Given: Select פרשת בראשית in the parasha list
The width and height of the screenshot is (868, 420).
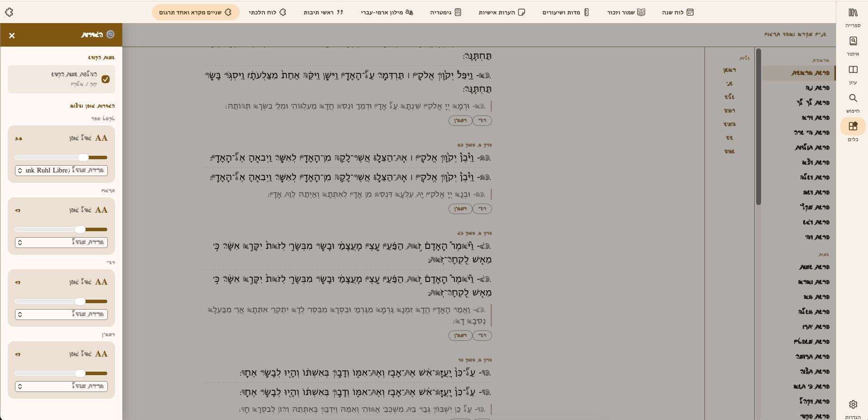Looking at the screenshot, I should [x=799, y=73].
